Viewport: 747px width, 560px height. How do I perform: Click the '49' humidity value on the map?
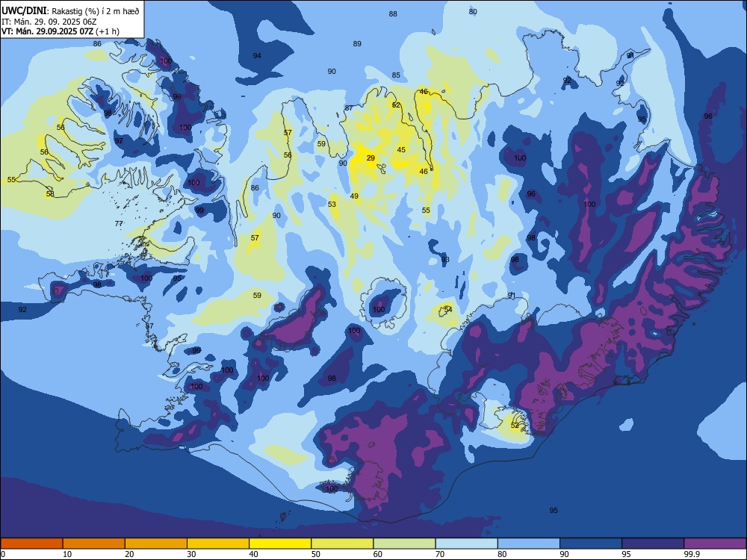[x=354, y=196]
